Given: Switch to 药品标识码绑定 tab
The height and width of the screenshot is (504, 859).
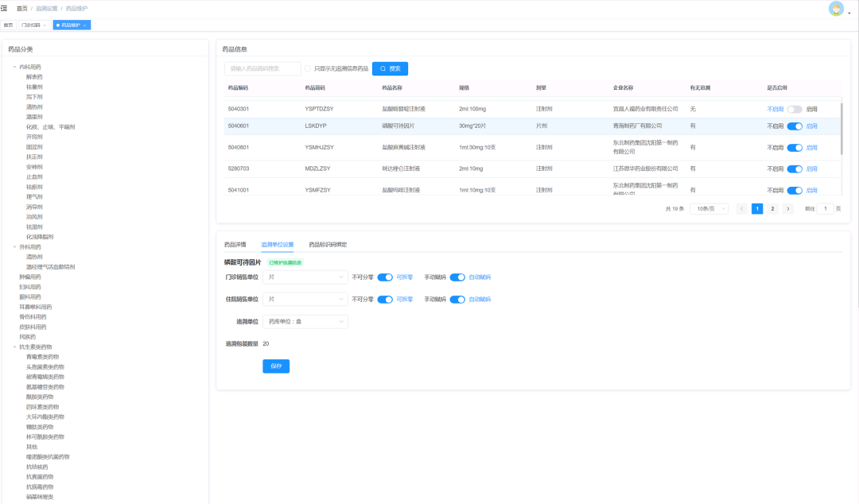Looking at the screenshot, I should tap(328, 244).
